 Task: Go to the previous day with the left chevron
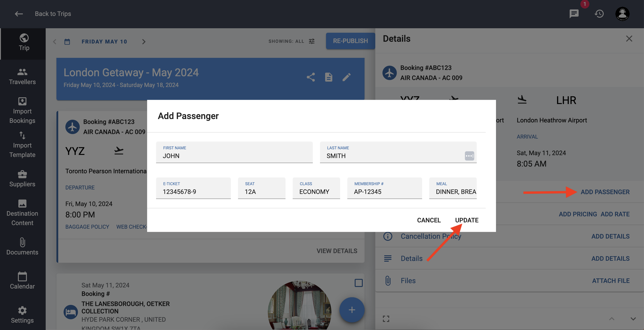click(55, 41)
